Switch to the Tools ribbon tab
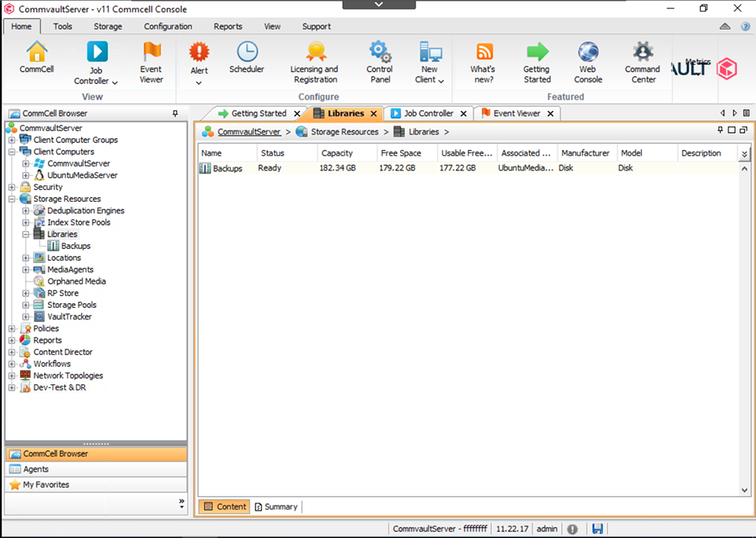 pyautogui.click(x=63, y=27)
